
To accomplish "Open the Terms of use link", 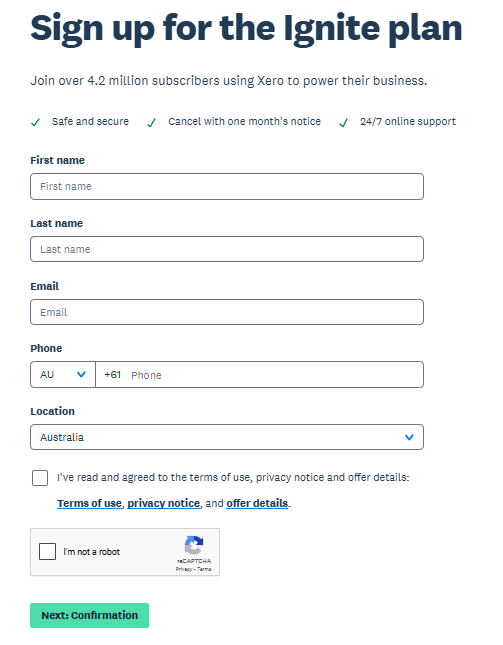I will [x=89, y=503].
